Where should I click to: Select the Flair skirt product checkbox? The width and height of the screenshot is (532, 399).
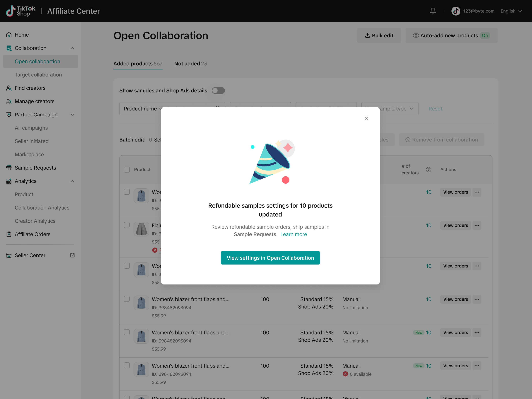[127, 225]
